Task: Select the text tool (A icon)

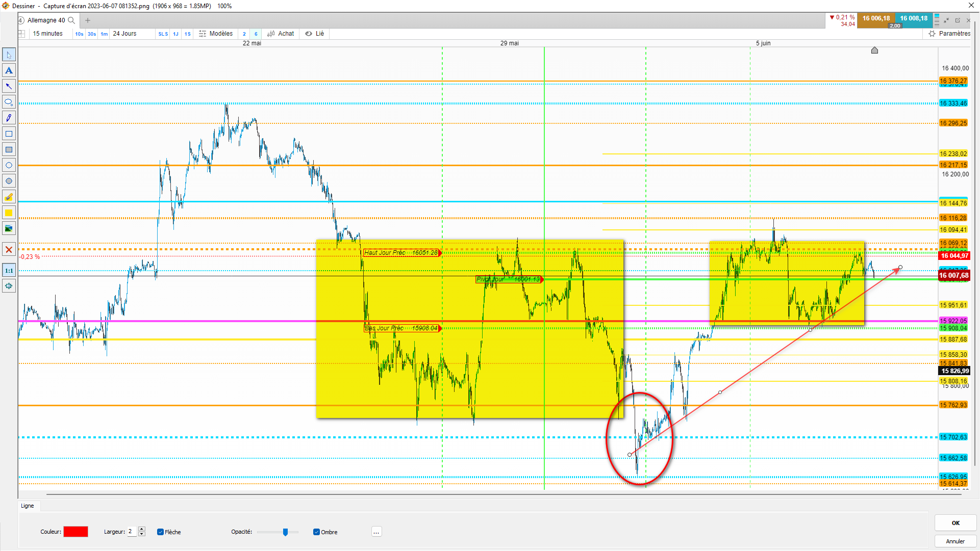Action: pos(9,70)
